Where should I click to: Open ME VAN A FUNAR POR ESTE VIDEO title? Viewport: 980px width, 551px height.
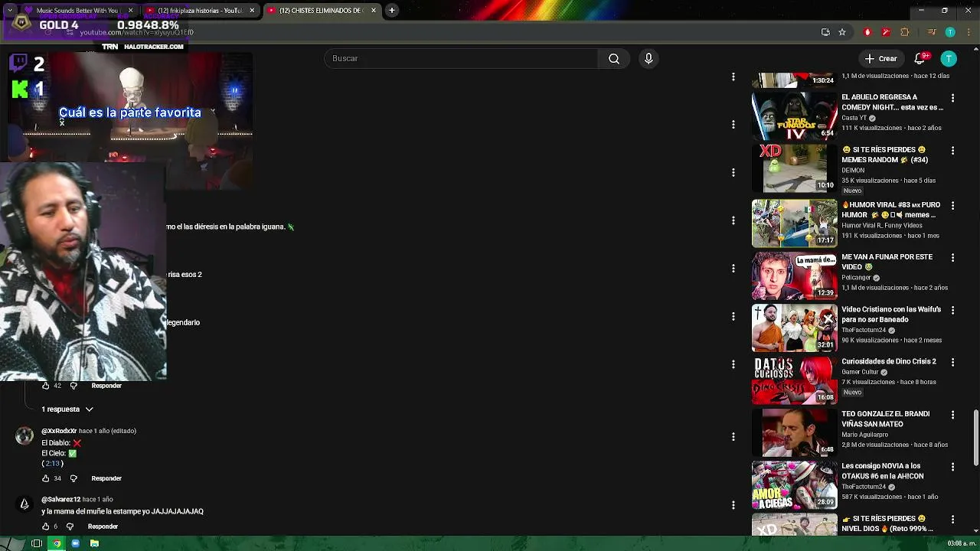click(887, 262)
